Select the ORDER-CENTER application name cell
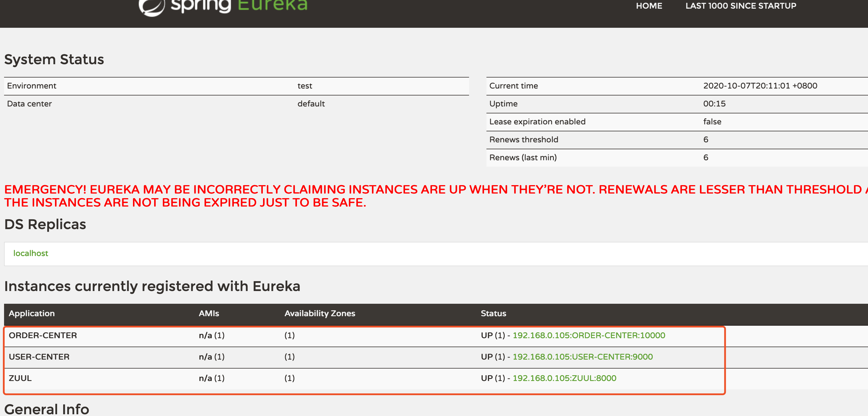Viewport: 868px width, 416px height. [43, 335]
